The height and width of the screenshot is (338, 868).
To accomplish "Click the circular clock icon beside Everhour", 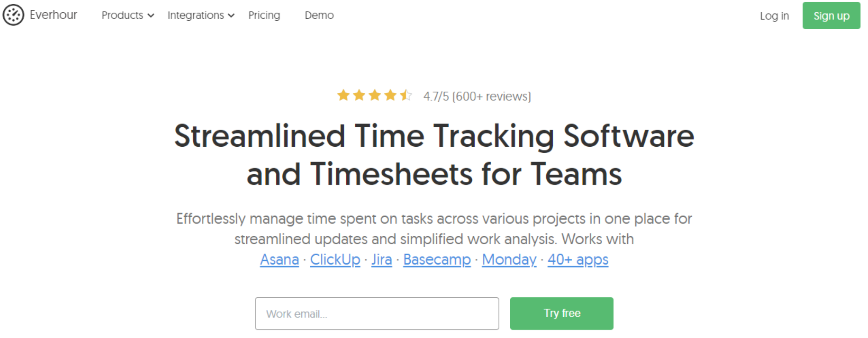I will (13, 15).
